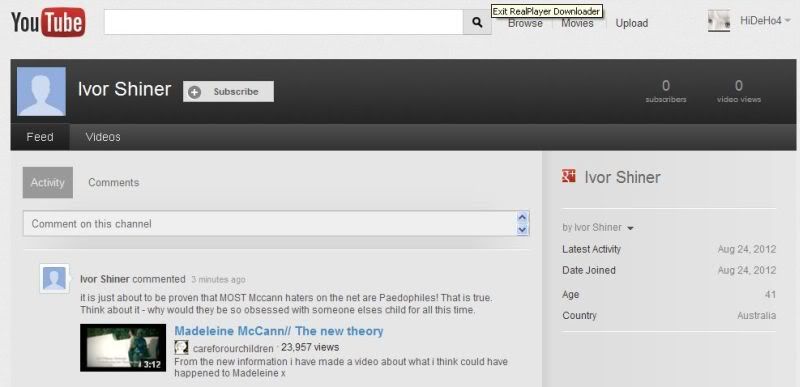Image resolution: width=800 pixels, height=387 pixels.
Task: Click the plus icon on Subscribe
Action: tap(194, 92)
